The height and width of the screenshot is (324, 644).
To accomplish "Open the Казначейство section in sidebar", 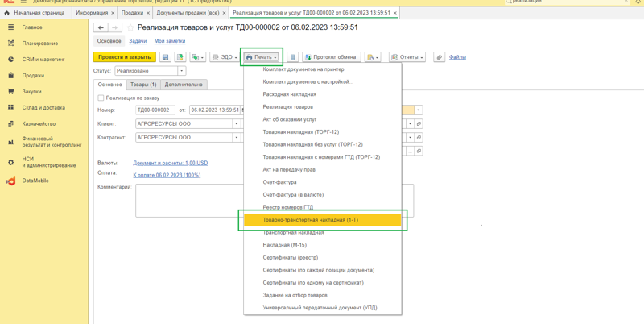I will pyautogui.click(x=39, y=124).
